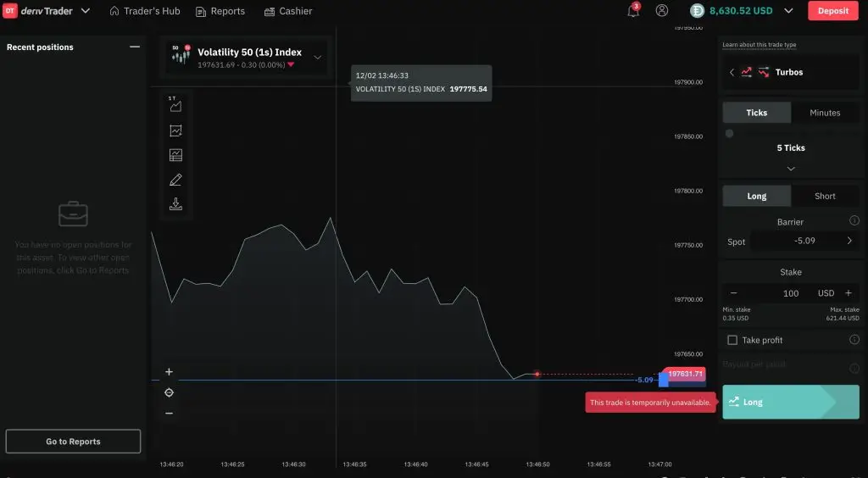Expand the account balance dropdown
Viewport: 868px width, 478px height.
point(789,10)
